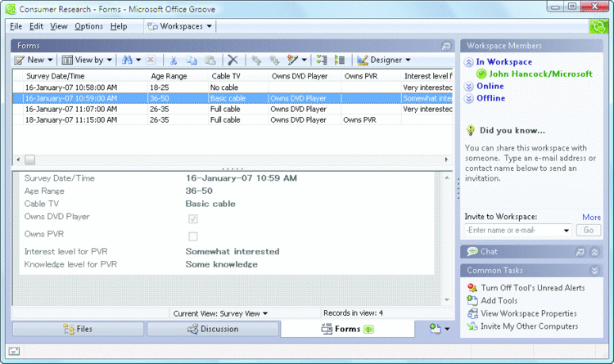Open the View by dropdown arrow
Viewport: 614px width, 364px height.
pyautogui.click(x=109, y=60)
